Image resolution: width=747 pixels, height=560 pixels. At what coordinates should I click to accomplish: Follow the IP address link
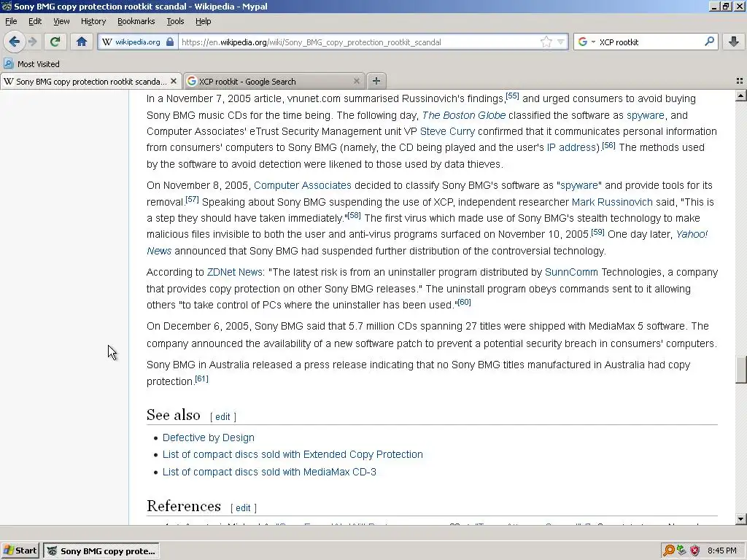pos(570,147)
